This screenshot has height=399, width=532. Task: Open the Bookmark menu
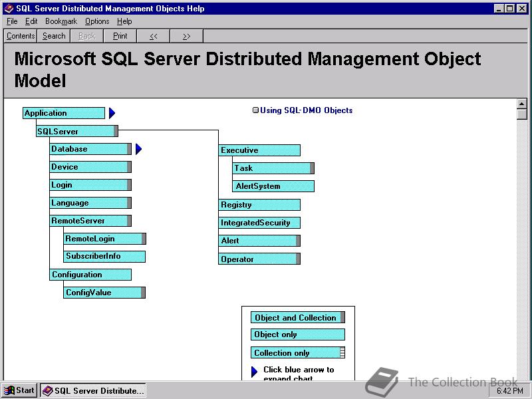61,21
